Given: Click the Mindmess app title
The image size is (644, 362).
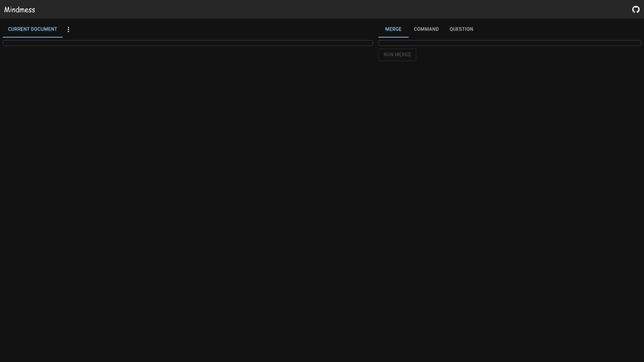Looking at the screenshot, I should [20, 9].
